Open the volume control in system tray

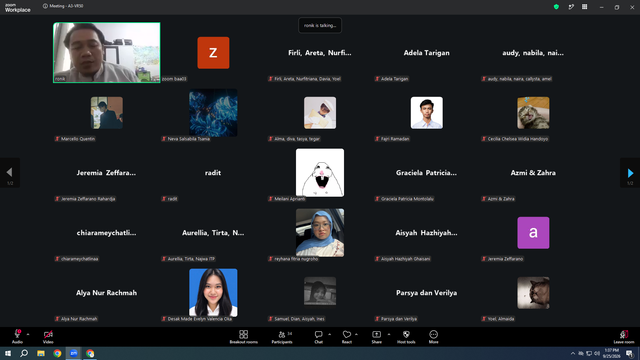(x=597, y=353)
